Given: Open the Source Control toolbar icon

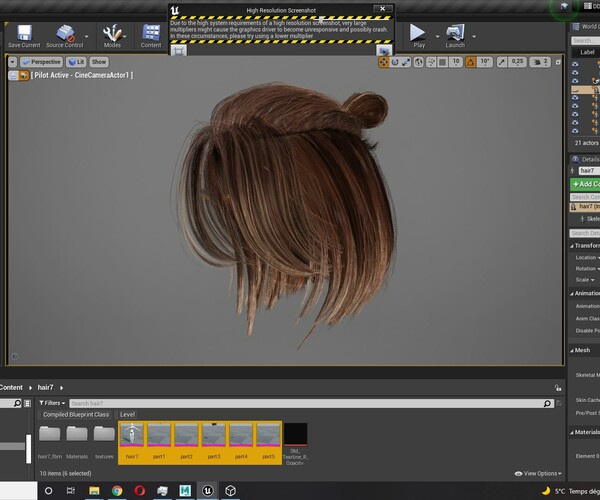Looking at the screenshot, I should pos(64,36).
